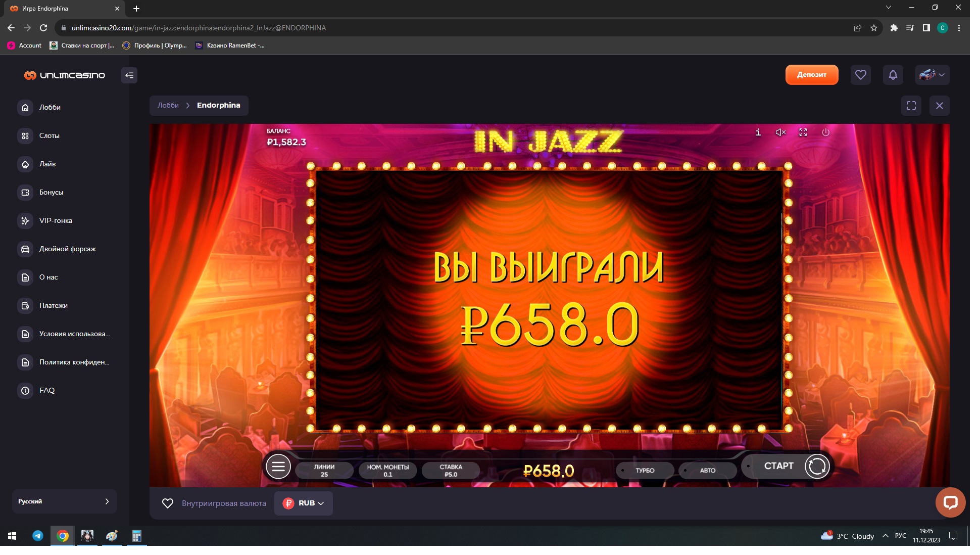Collapse the sidebar with arrow button

click(129, 75)
